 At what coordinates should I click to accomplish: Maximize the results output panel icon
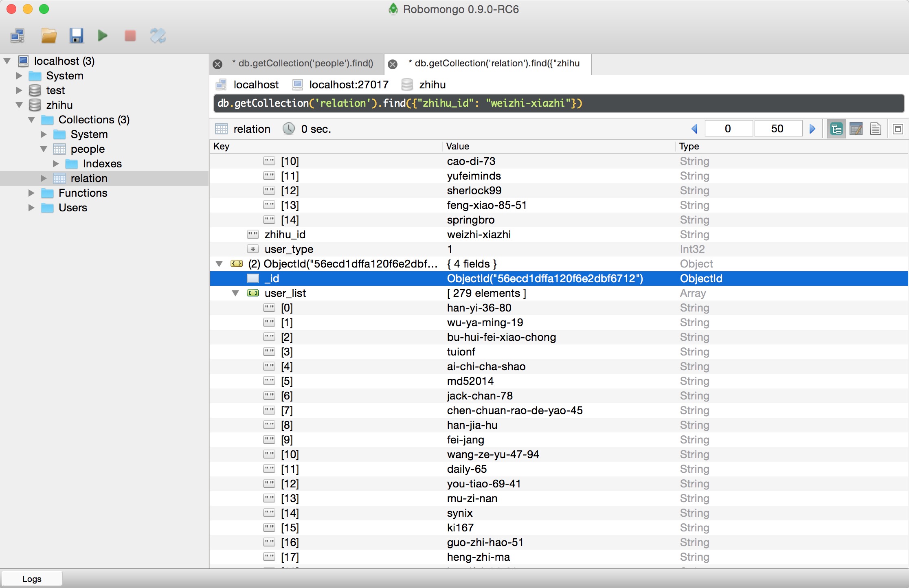pyautogui.click(x=898, y=129)
